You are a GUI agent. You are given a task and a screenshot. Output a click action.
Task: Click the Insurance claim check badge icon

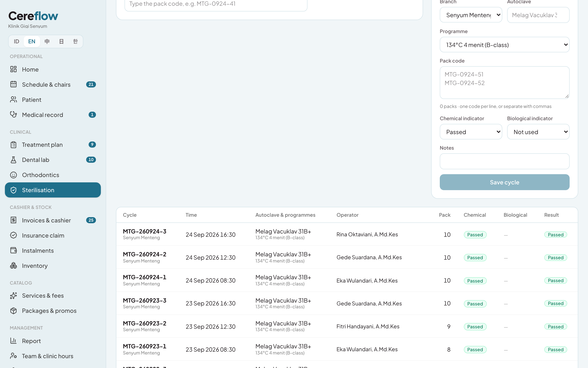(x=13, y=235)
